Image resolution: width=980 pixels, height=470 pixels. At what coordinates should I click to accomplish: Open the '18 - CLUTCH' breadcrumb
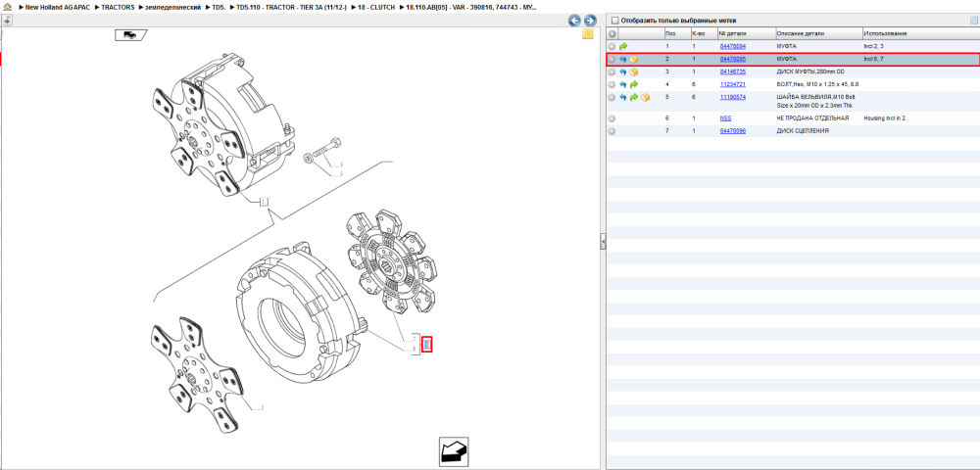[x=377, y=7]
